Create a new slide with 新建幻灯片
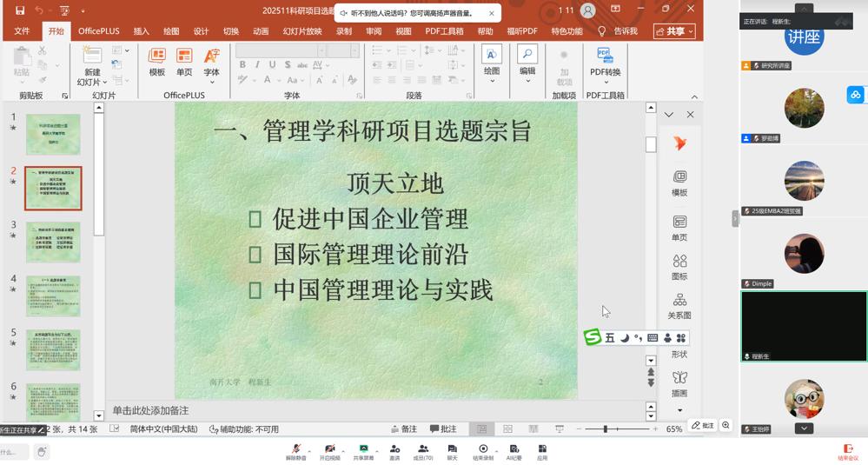The width and height of the screenshot is (868, 465). click(x=92, y=66)
